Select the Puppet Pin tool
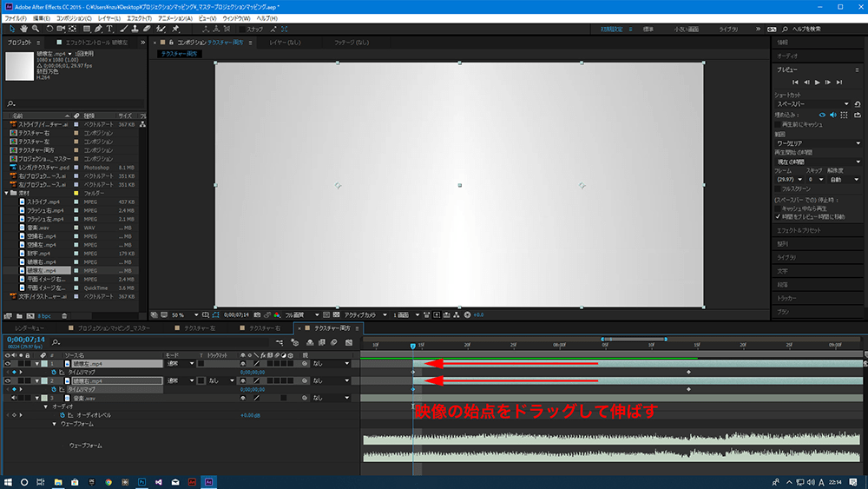 point(176,29)
